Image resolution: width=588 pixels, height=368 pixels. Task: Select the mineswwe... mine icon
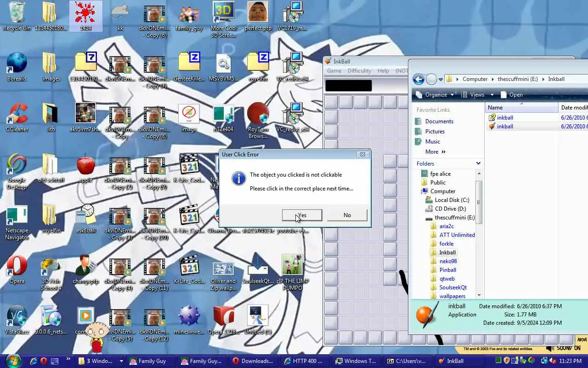pyautogui.click(x=189, y=320)
